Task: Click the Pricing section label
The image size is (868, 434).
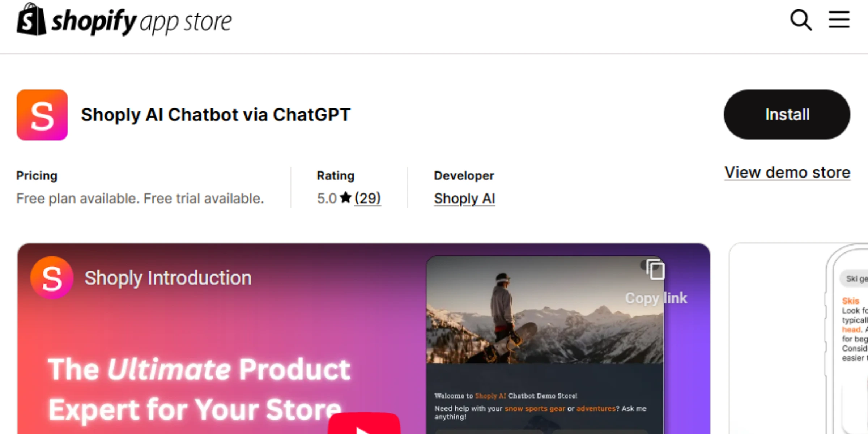Action: (x=36, y=175)
